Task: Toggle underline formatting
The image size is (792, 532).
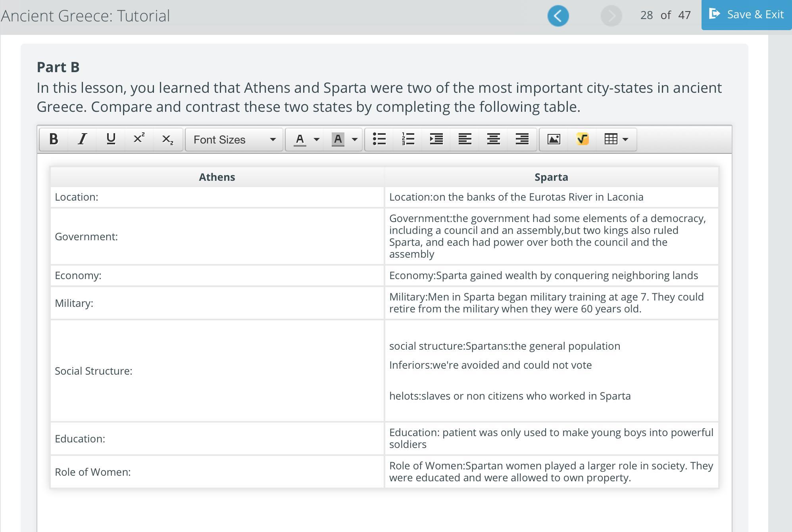Action: point(111,139)
